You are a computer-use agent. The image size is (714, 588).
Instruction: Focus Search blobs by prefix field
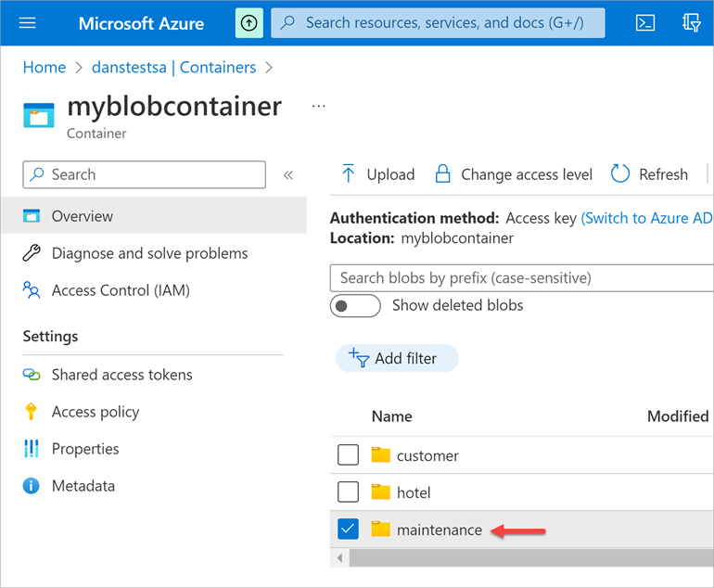click(521, 278)
